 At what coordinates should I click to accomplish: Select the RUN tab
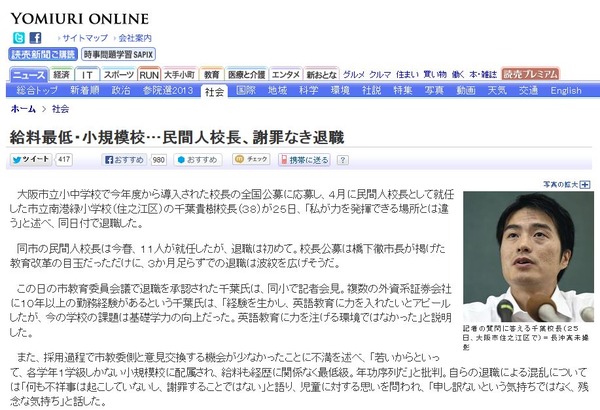coord(149,74)
